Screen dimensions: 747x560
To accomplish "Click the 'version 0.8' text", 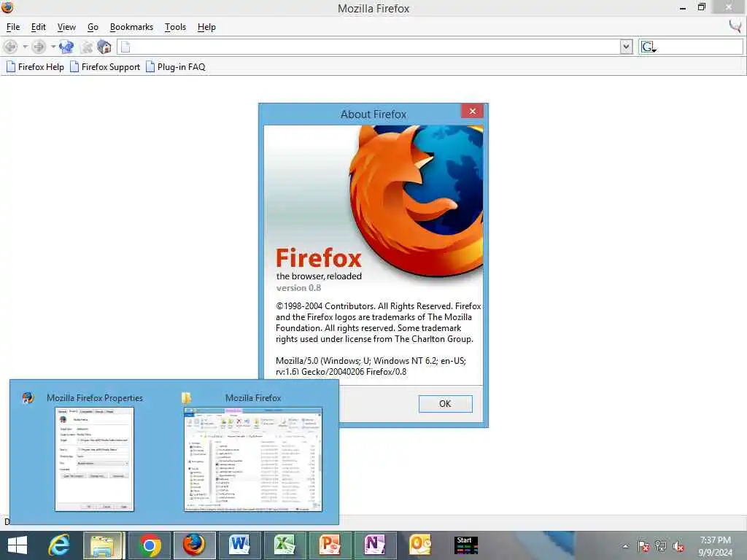I will click(298, 288).
